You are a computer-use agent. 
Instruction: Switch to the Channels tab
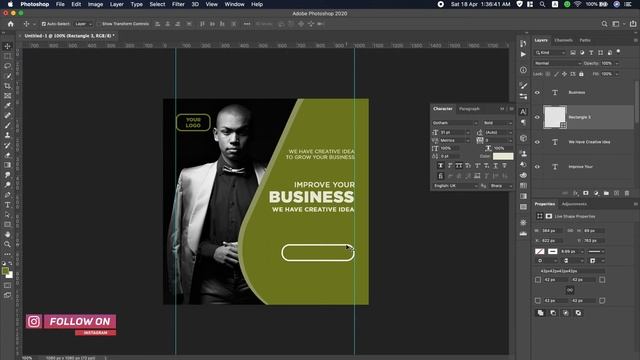pos(563,40)
